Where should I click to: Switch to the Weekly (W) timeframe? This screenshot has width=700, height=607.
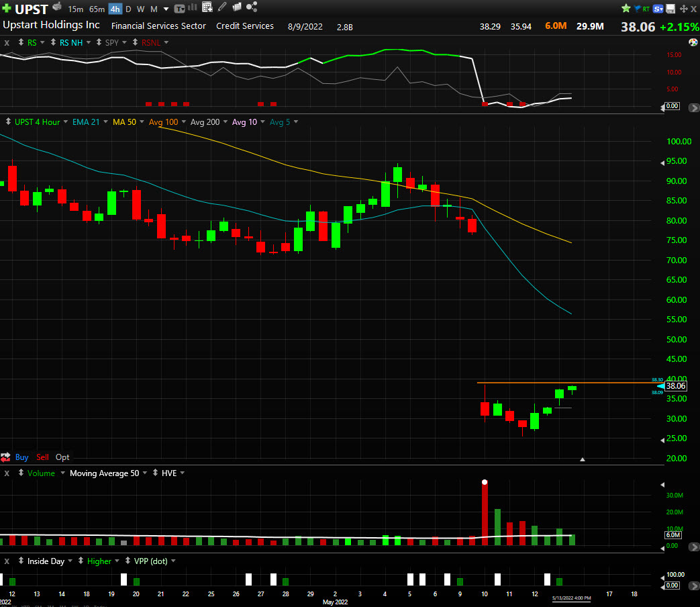141,9
